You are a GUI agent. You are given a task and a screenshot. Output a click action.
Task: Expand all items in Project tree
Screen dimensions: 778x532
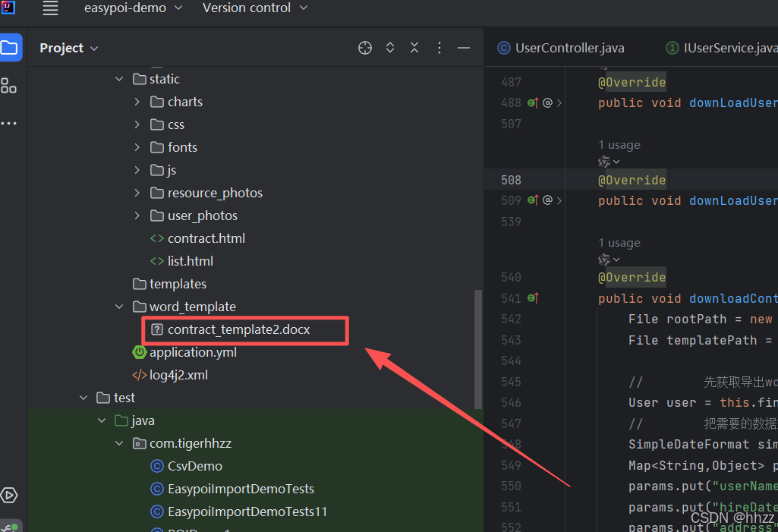click(390, 48)
